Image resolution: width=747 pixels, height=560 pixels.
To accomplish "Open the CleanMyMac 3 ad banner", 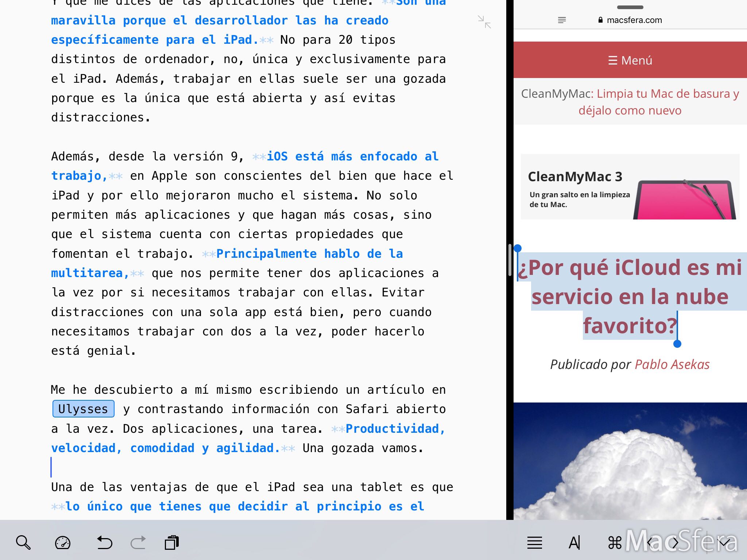I will [630, 187].
